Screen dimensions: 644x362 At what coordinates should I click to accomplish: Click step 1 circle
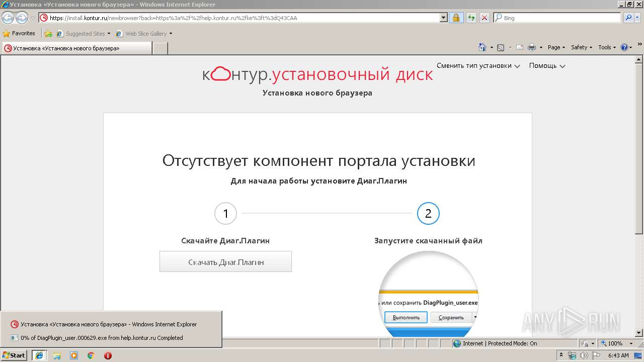(225, 214)
